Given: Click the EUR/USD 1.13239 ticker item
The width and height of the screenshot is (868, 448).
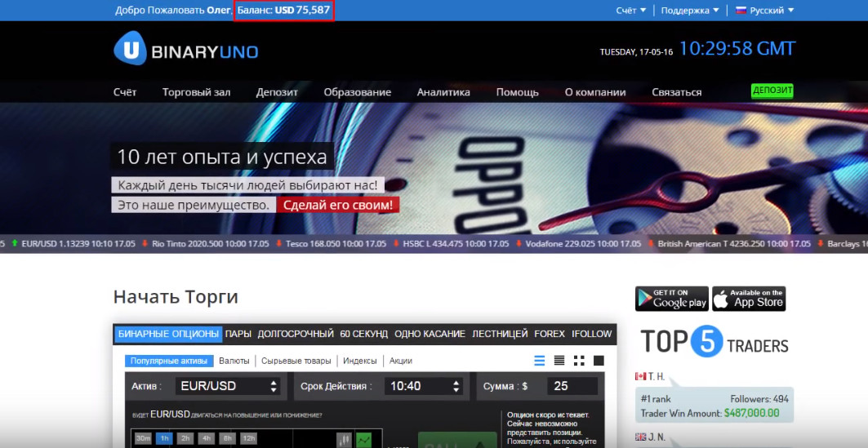Looking at the screenshot, I should (73, 243).
